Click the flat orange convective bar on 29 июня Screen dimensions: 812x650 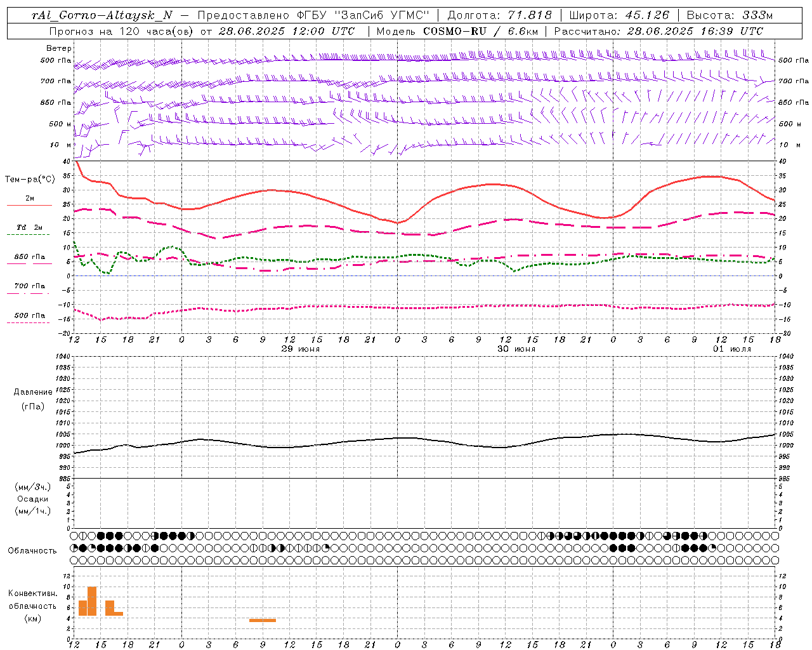coord(263,620)
